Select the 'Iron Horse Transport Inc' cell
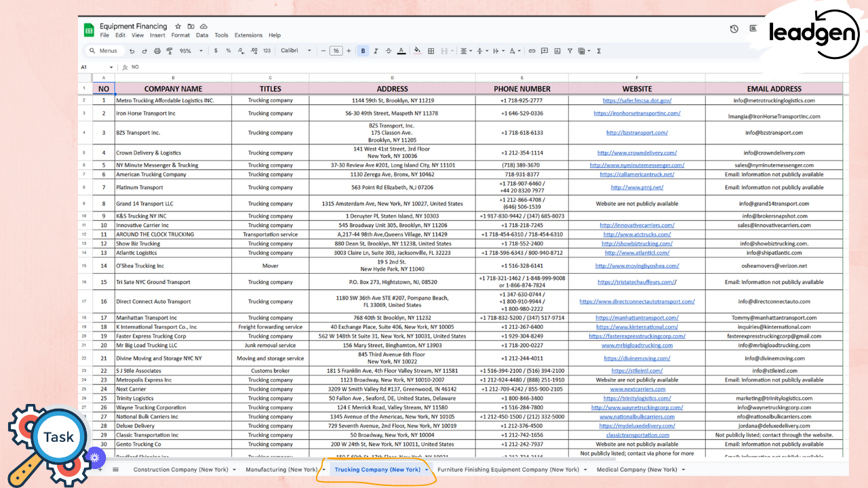 click(x=172, y=113)
